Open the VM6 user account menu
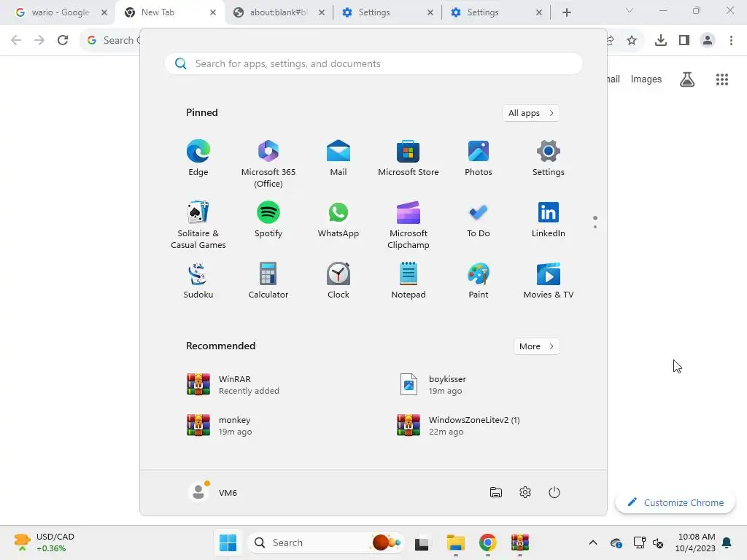The width and height of the screenshot is (747, 560). click(x=213, y=492)
